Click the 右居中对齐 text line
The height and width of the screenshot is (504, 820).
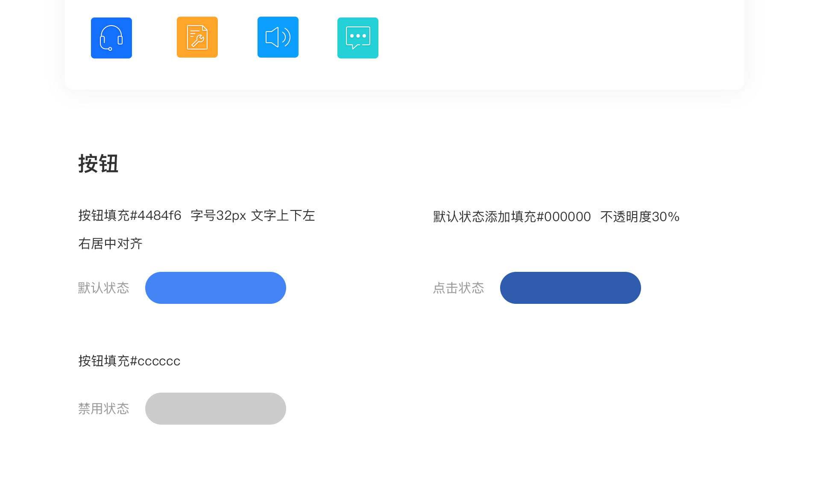click(x=110, y=244)
